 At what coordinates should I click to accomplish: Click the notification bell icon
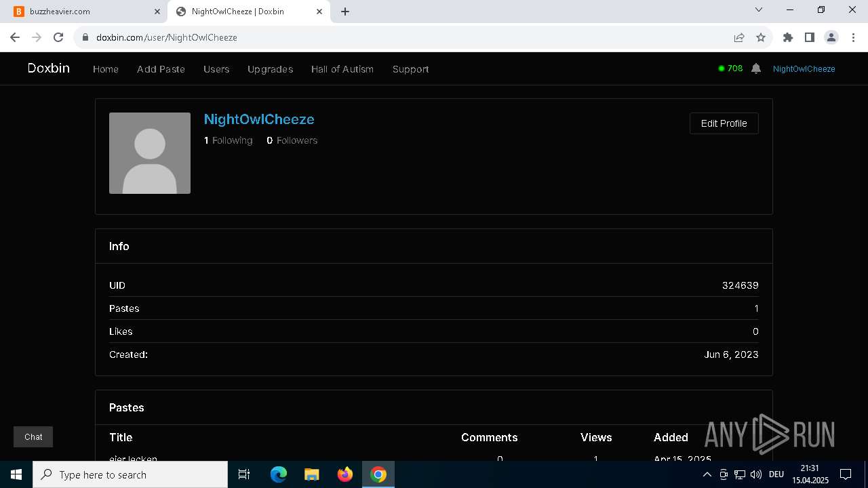click(756, 68)
